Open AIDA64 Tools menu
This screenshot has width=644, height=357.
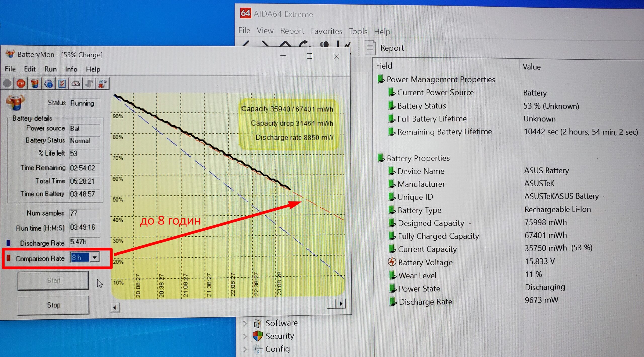358,31
